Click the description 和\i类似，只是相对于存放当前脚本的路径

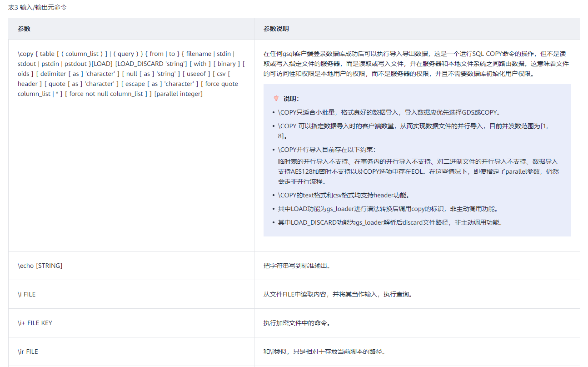click(x=324, y=352)
